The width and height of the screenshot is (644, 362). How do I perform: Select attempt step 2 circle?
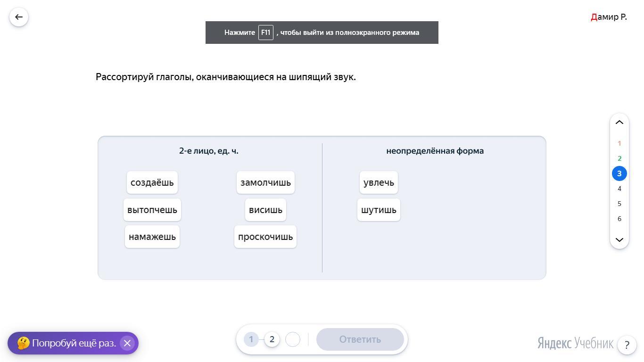pos(272,339)
